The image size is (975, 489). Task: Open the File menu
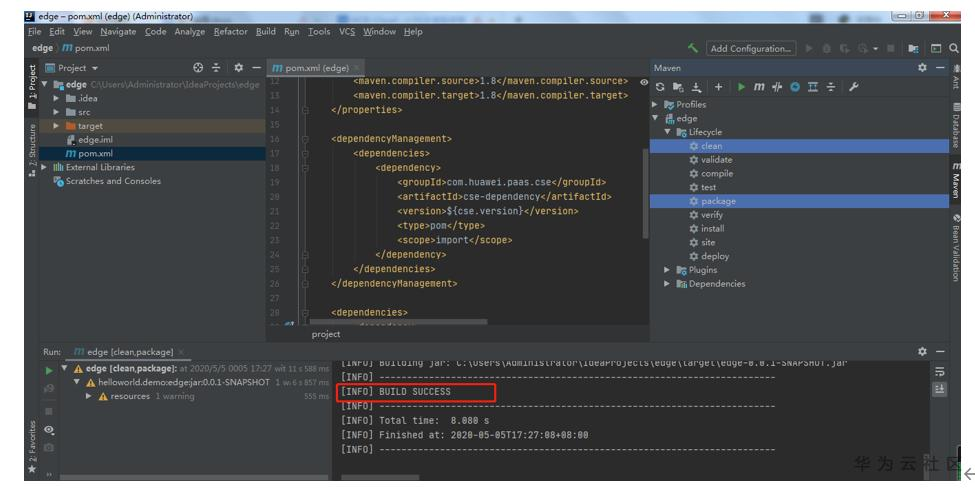35,31
